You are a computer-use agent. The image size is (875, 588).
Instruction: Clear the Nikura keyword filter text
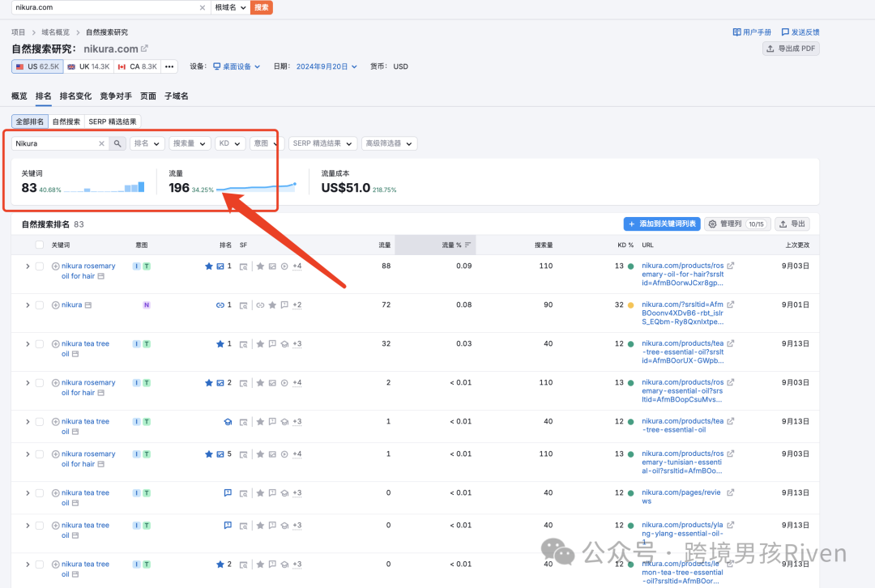(x=101, y=143)
